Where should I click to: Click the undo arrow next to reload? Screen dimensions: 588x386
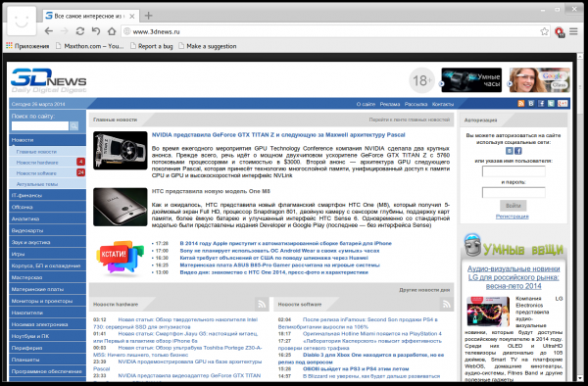coord(96,31)
